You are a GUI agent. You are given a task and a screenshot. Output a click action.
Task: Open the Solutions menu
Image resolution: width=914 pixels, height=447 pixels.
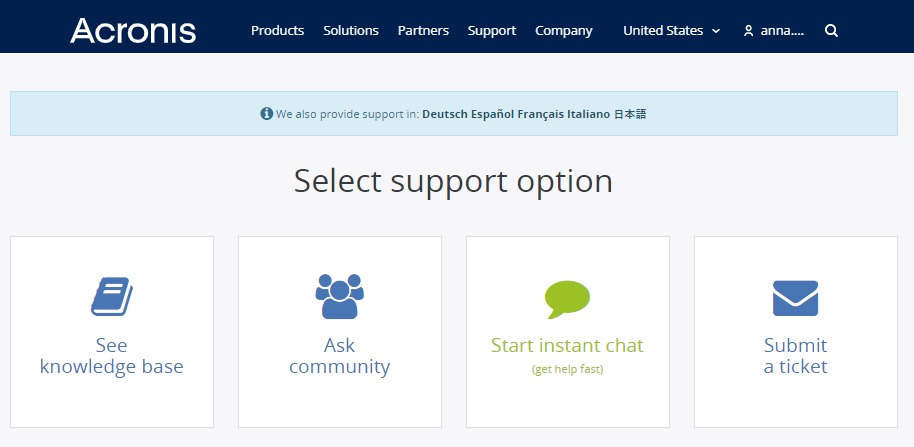[351, 31]
